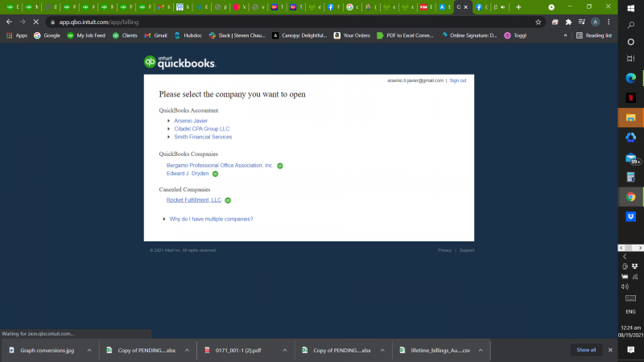Screen dimensions: 644x362
Task: Open Netflix from taskbar
Action: coord(631,97)
